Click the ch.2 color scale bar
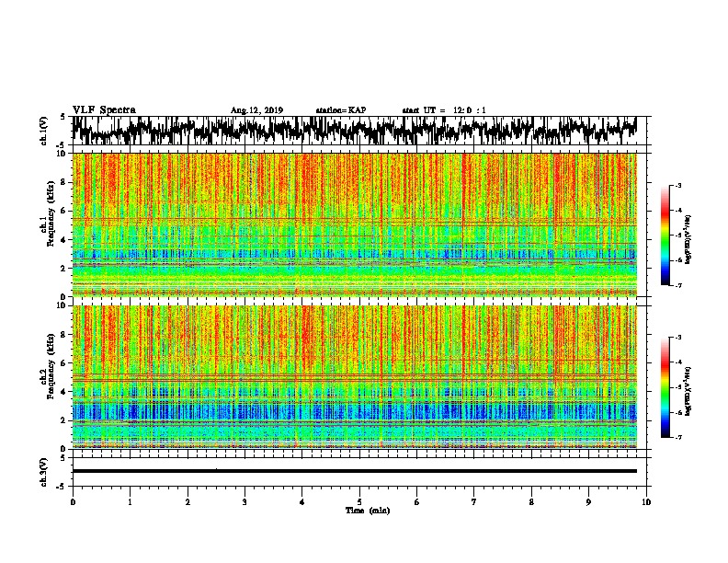This screenshot has width=728, height=563. pos(665,387)
